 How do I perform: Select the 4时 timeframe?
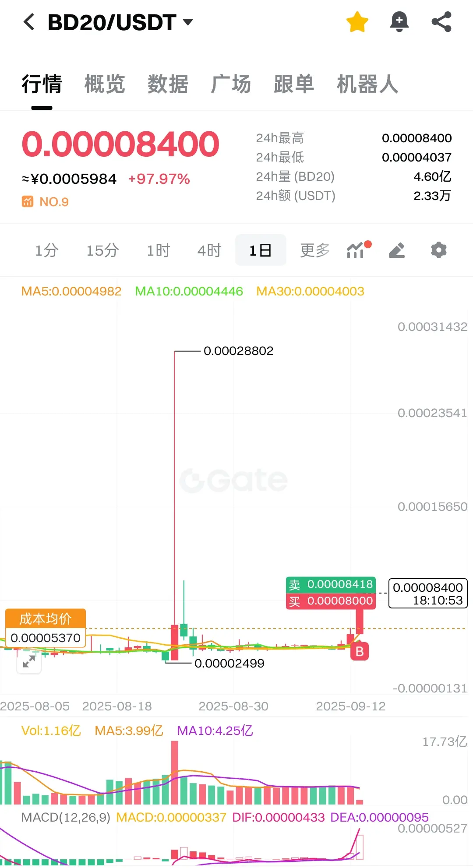point(209,250)
